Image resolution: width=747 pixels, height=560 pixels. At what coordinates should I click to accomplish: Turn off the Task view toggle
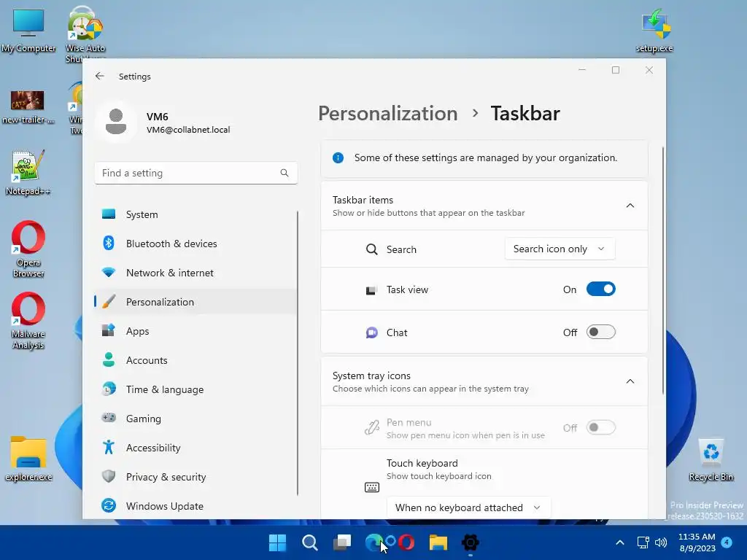click(x=601, y=289)
